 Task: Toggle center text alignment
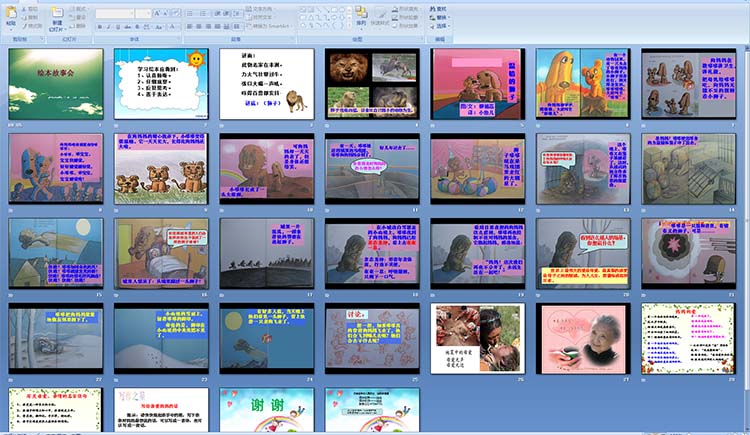point(199,26)
